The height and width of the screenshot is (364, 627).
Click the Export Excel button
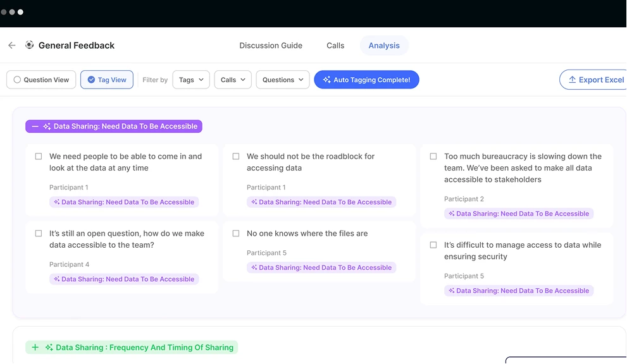pos(595,80)
